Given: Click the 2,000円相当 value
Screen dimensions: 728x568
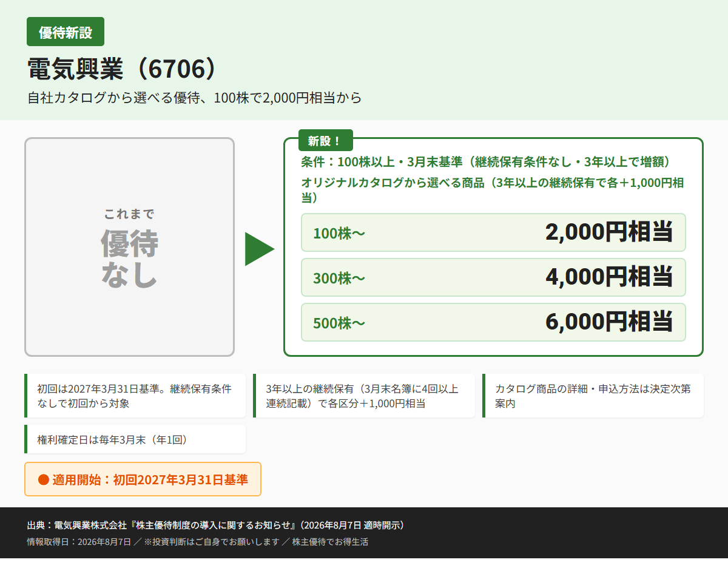Looking at the screenshot, I should point(609,232).
